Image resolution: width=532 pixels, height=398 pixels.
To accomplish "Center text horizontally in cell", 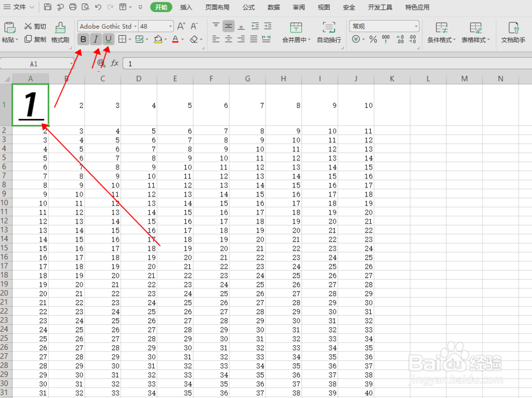I will (228, 39).
